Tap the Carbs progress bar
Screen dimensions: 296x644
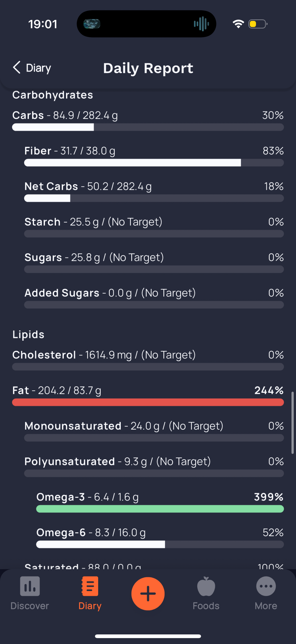[x=148, y=127]
